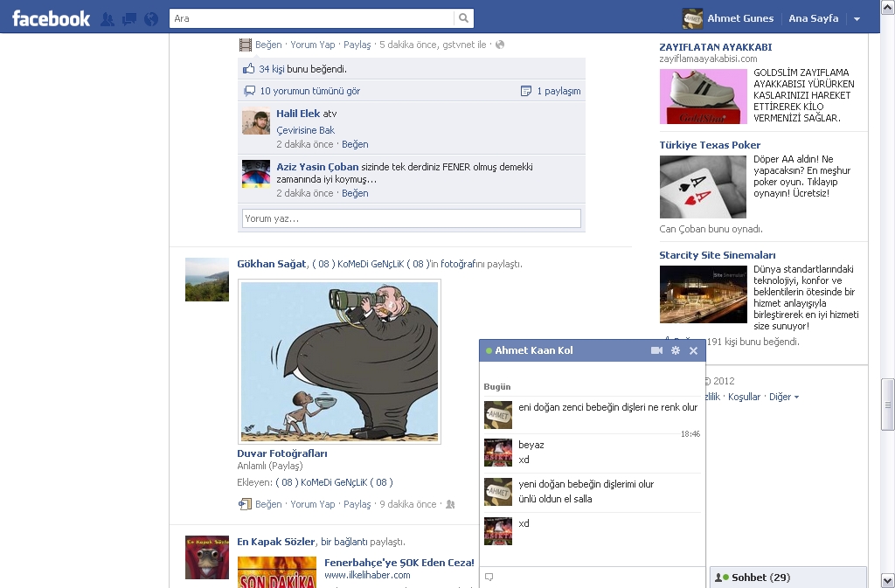Go to Ana Sayfa home page
This screenshot has width=895, height=588.
814,18
